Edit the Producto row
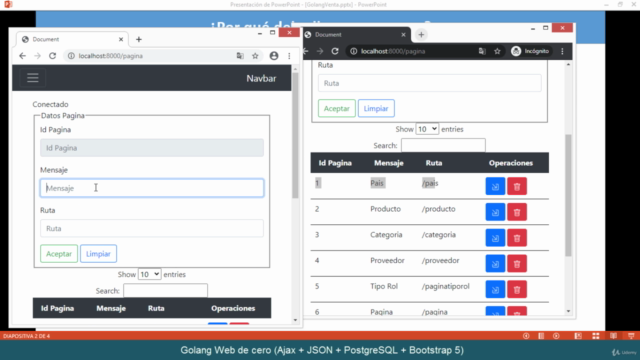Image resolution: width=640 pixels, height=360 pixels. click(495, 212)
